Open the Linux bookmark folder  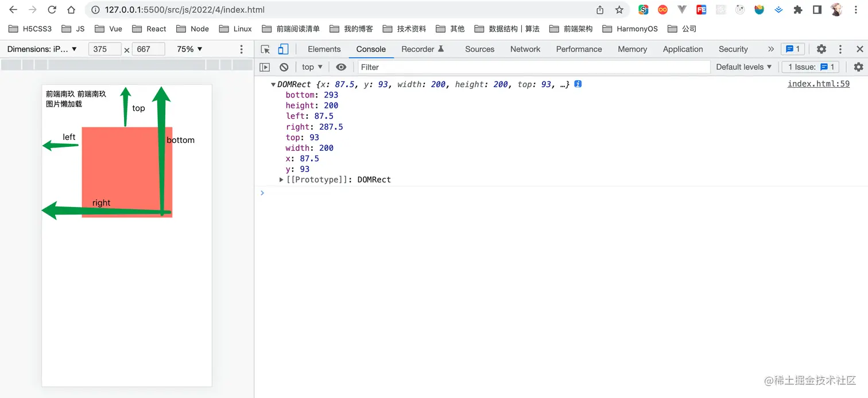pos(235,29)
